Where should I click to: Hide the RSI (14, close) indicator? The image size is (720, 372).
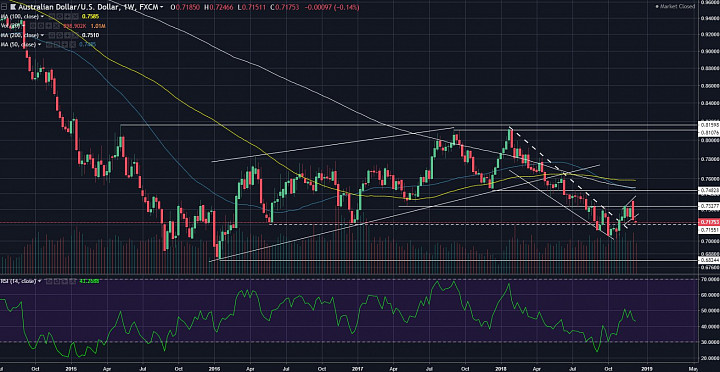pos(48,281)
